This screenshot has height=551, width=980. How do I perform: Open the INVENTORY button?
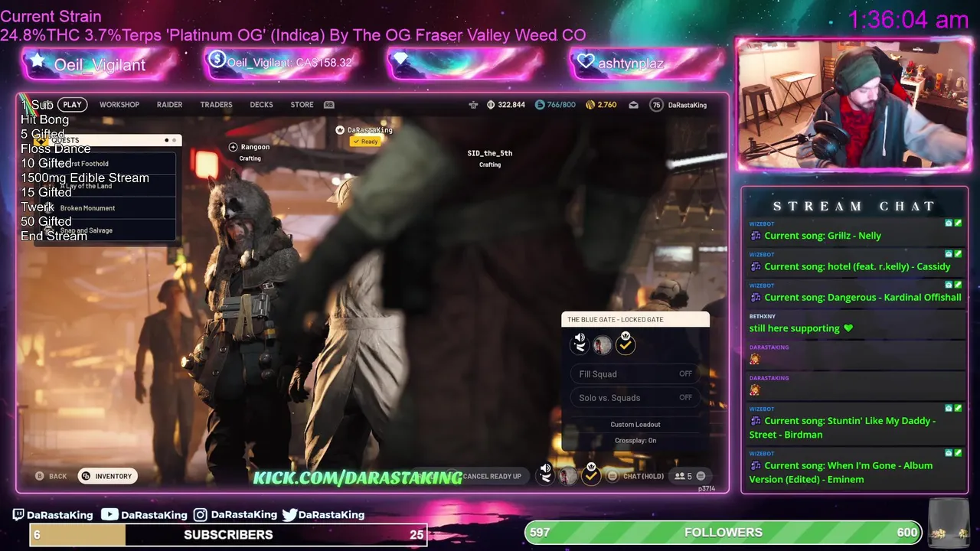tap(107, 476)
